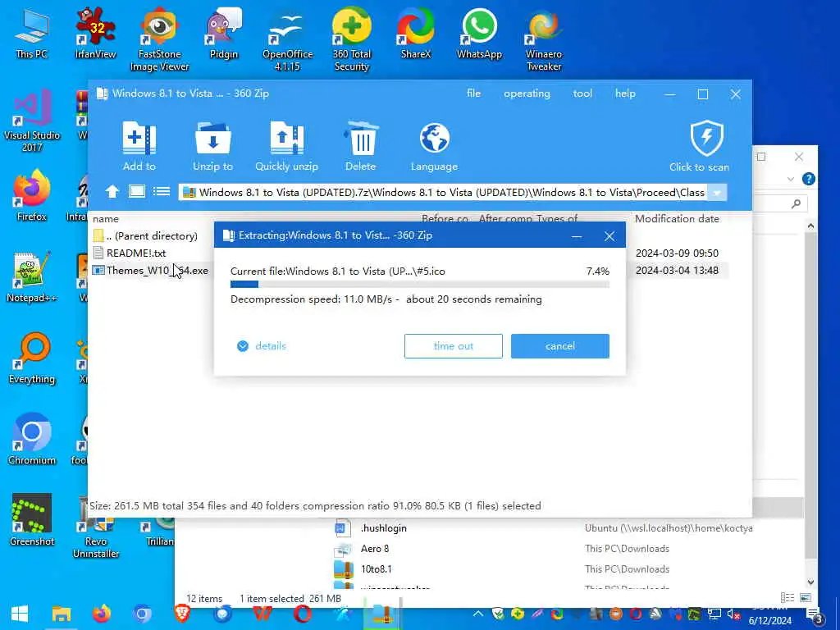Open the help menu
This screenshot has width=840, height=630.
tap(625, 94)
